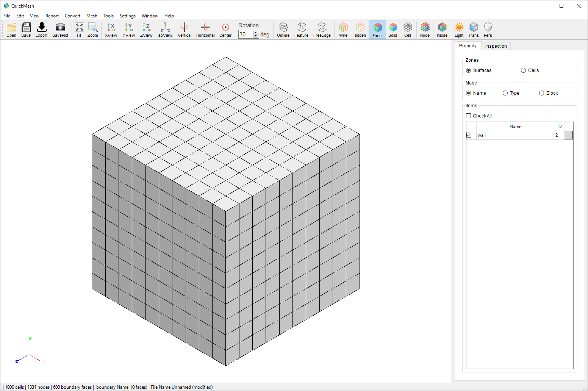588x391 pixels.
Task: Switch to Solid display mode
Action: click(393, 30)
